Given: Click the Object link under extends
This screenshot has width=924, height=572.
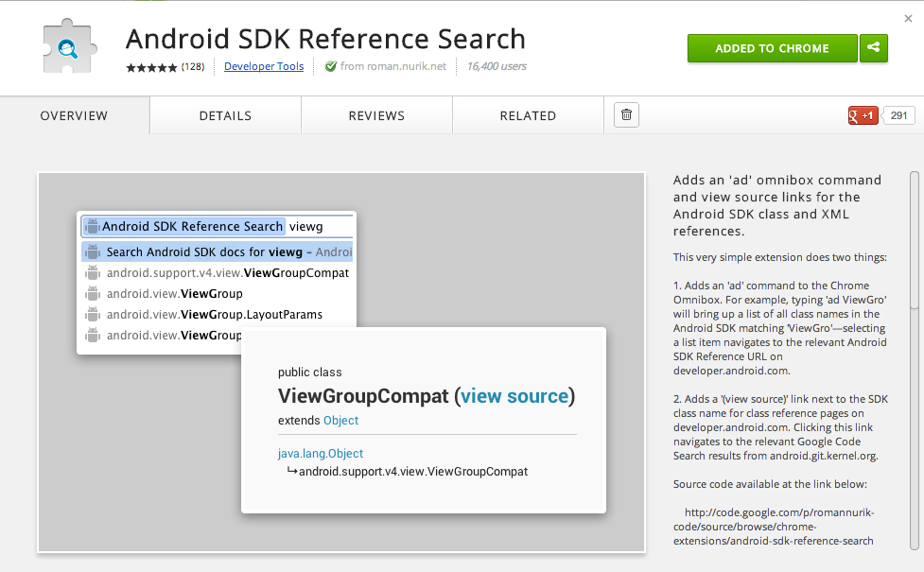Looking at the screenshot, I should [341, 421].
